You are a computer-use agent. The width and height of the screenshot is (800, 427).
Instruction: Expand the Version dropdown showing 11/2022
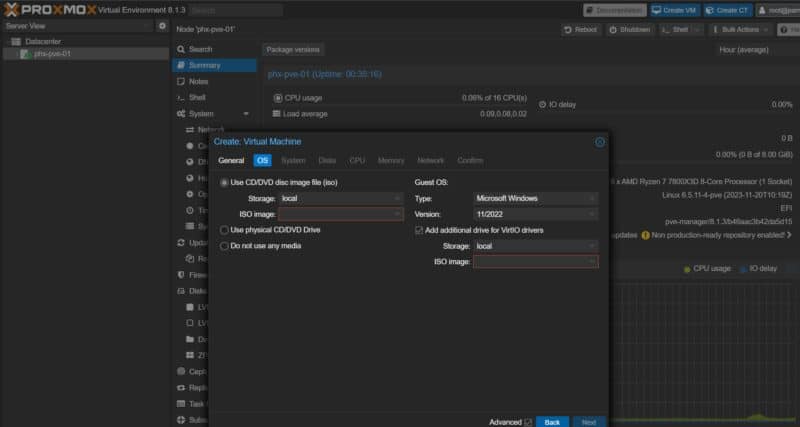click(x=536, y=214)
